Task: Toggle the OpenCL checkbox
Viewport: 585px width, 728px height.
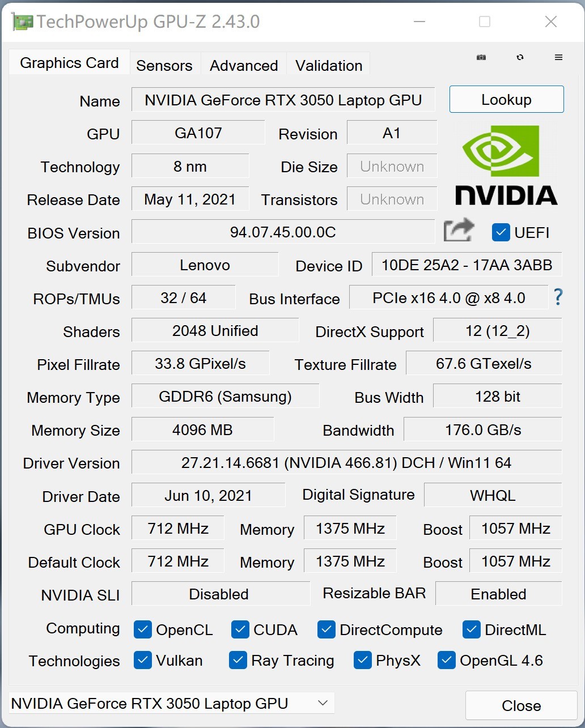Action: (x=143, y=629)
